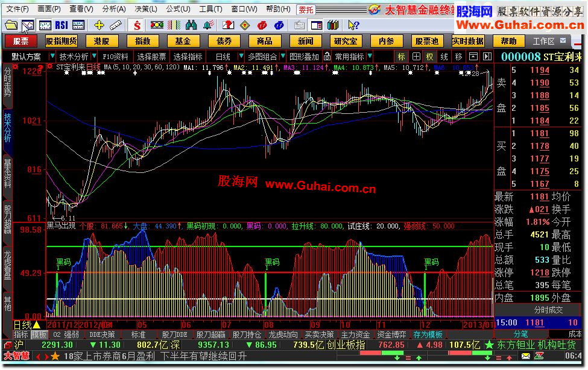
Task: Click the 研究室 button
Action: [x=346, y=41]
